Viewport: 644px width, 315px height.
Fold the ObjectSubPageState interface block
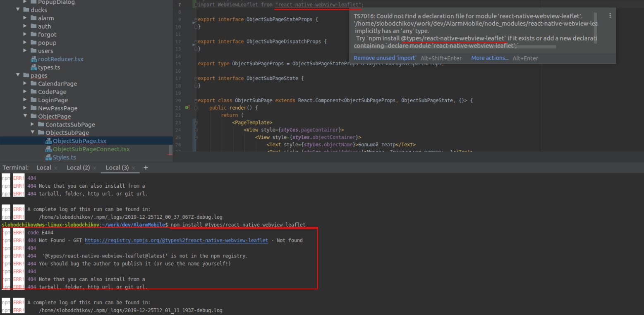196,78
